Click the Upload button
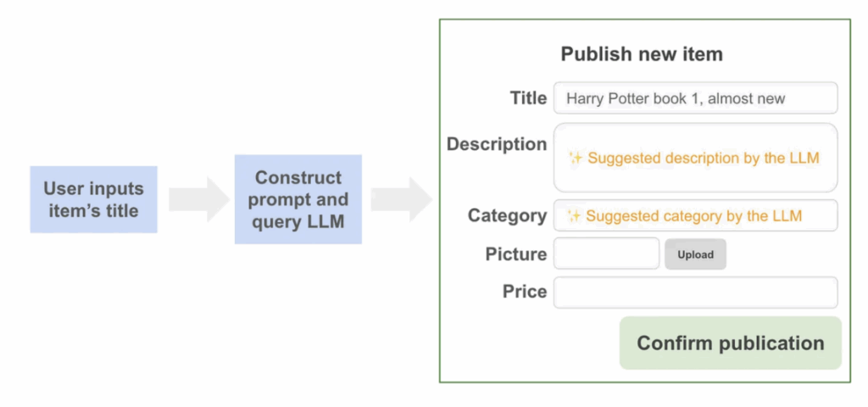Viewport: 868px width, 407px height. tap(695, 254)
